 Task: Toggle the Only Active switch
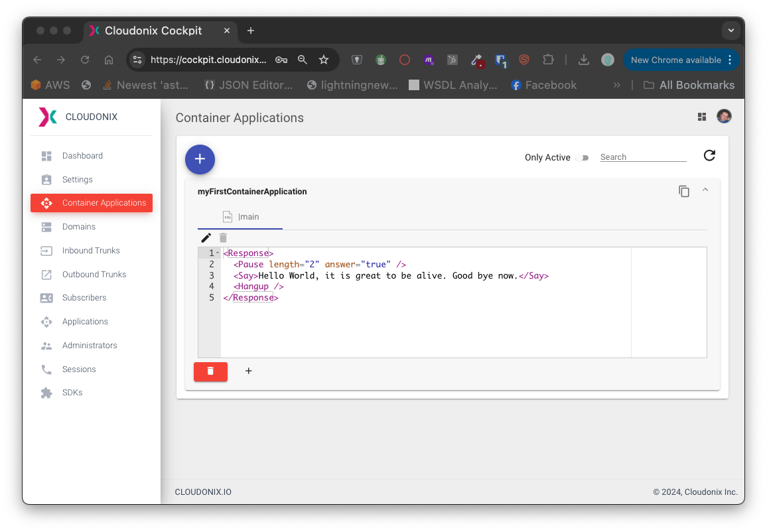(x=583, y=158)
